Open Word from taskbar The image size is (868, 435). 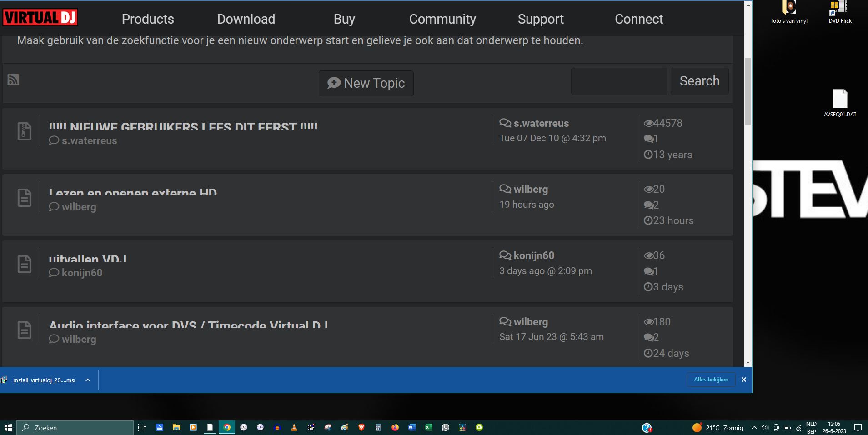tap(412, 427)
